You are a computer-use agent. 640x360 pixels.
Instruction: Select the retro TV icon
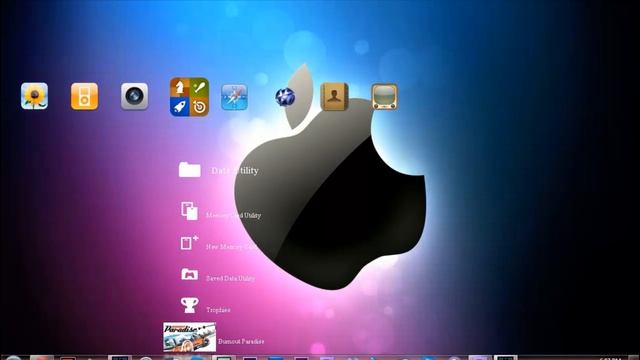point(384,97)
